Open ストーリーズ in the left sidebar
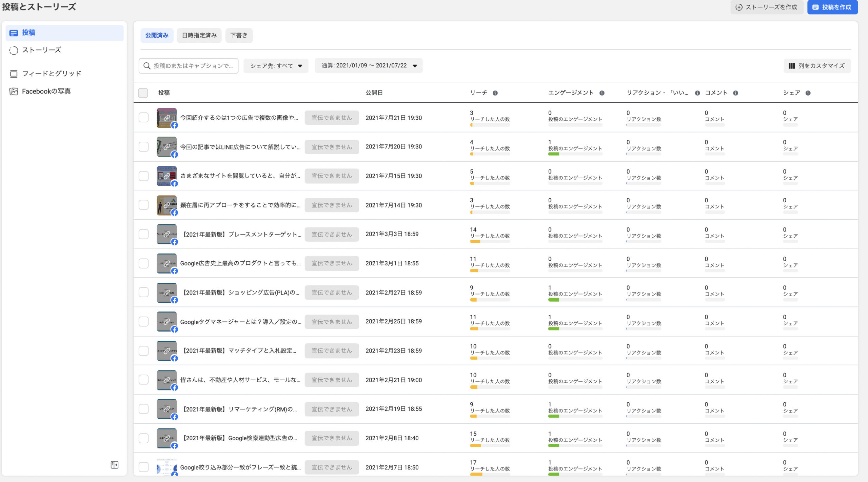Screen dimensions: 868x482 click(41, 50)
